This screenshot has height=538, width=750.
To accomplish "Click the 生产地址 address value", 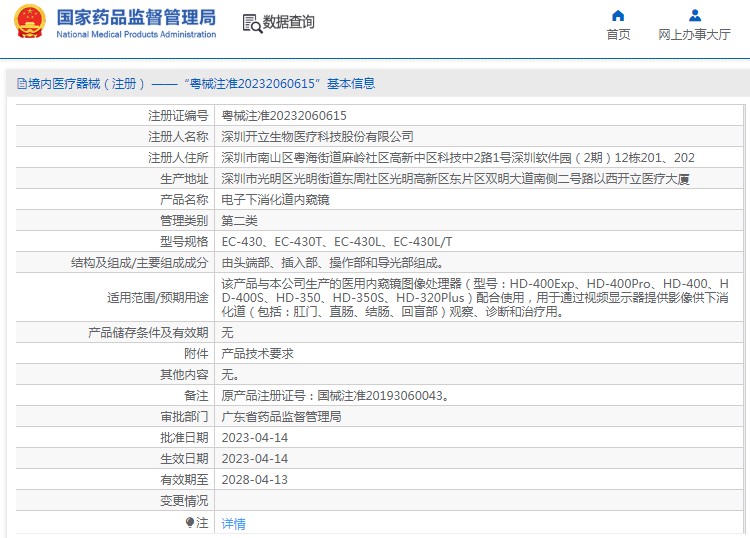I will tap(455, 179).
